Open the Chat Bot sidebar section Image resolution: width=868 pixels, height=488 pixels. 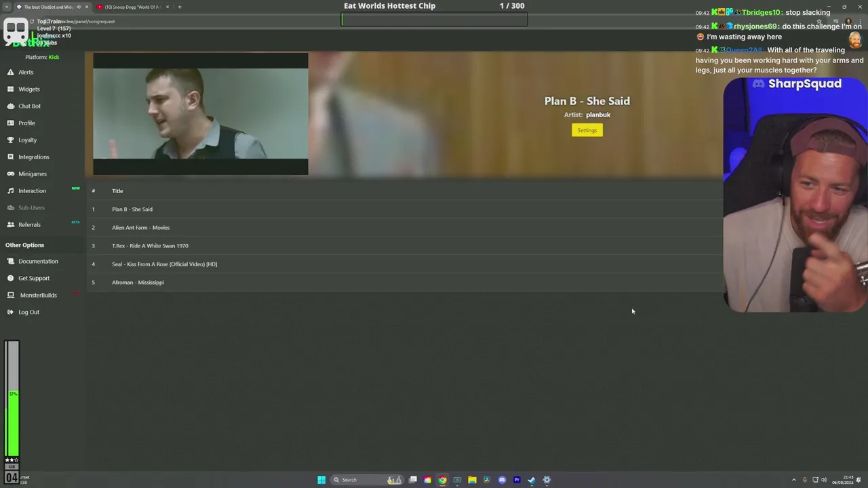click(x=29, y=106)
